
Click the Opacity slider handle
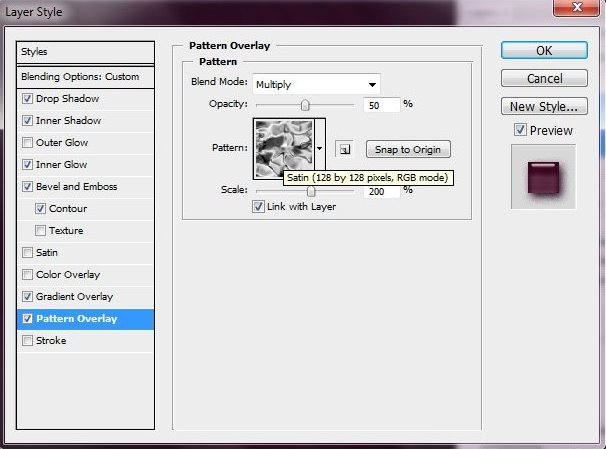(305, 105)
